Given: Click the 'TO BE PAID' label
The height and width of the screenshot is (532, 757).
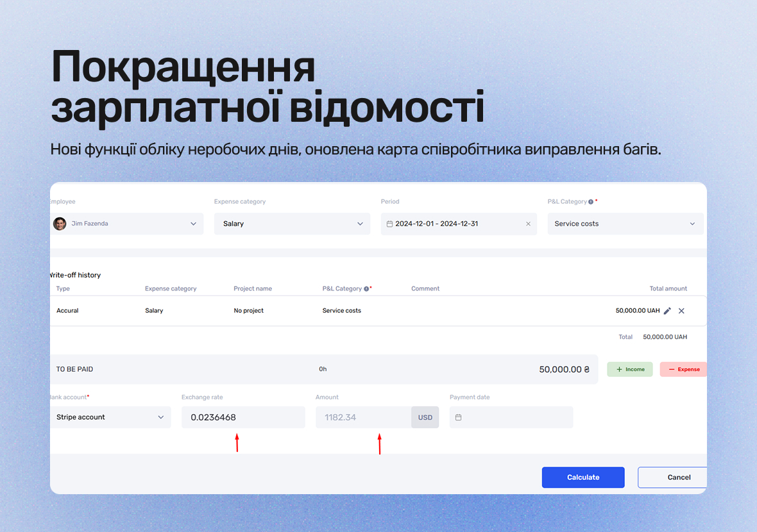Looking at the screenshot, I should (75, 369).
